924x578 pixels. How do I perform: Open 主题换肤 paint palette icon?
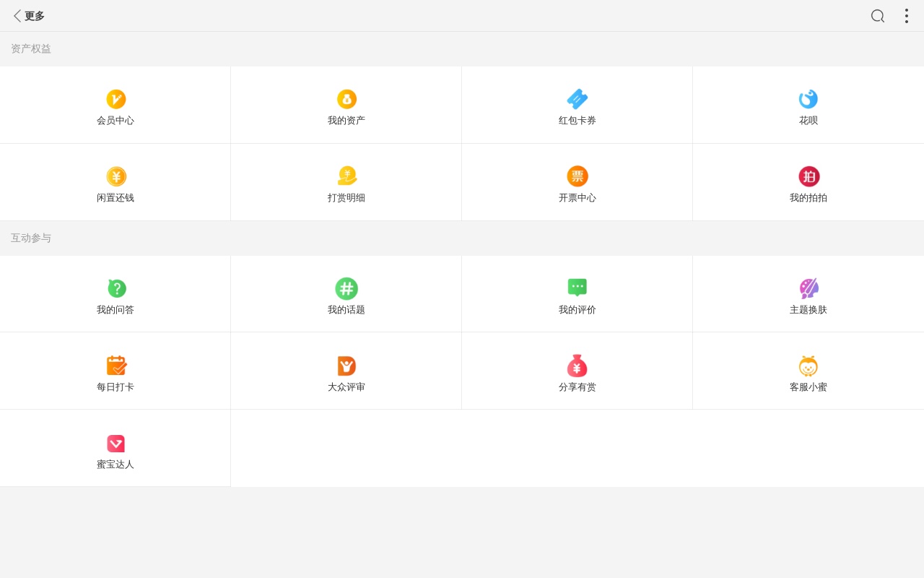[x=808, y=288]
